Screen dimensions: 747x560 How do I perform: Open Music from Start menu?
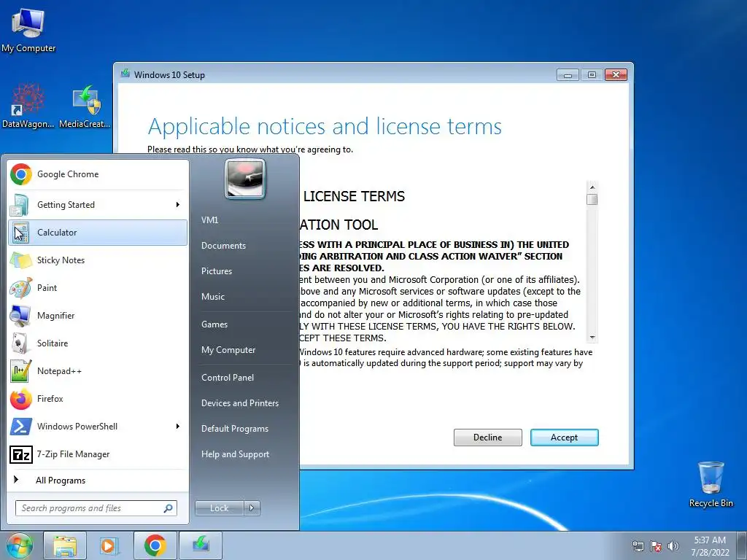pos(212,297)
